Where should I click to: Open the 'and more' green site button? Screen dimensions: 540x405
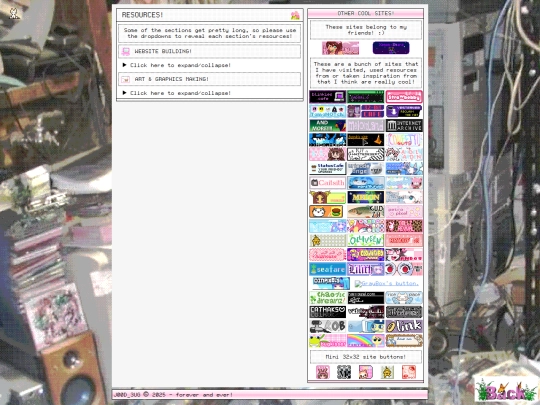click(328, 126)
